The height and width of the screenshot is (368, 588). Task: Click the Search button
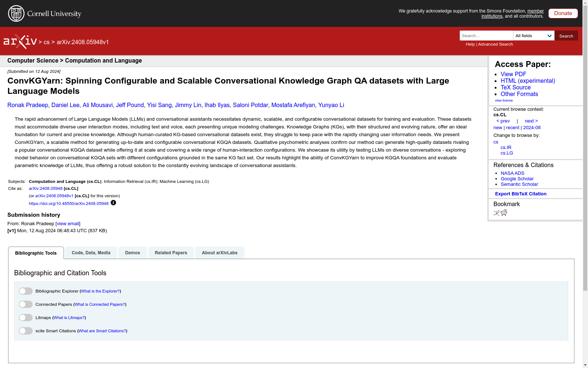(566, 36)
